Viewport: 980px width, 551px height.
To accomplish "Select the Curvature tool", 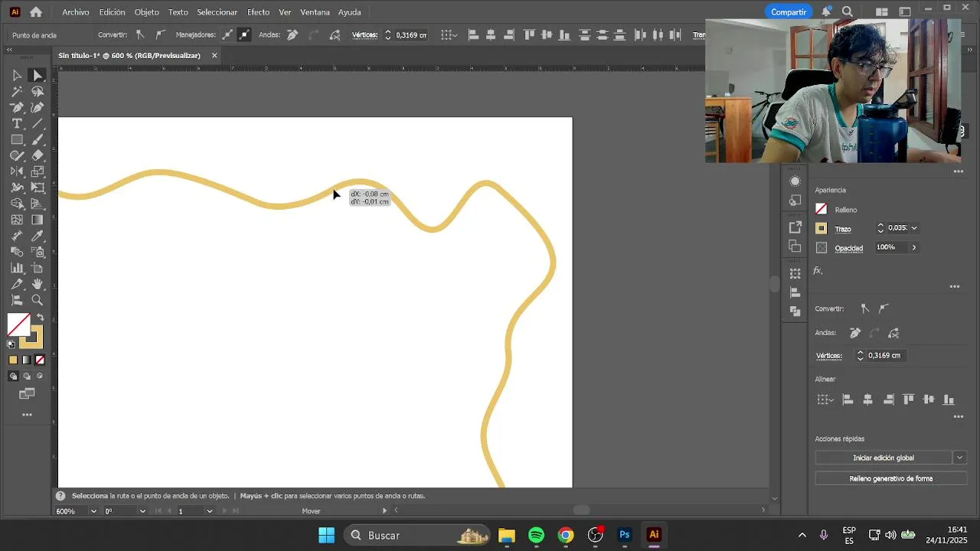I will [37, 108].
